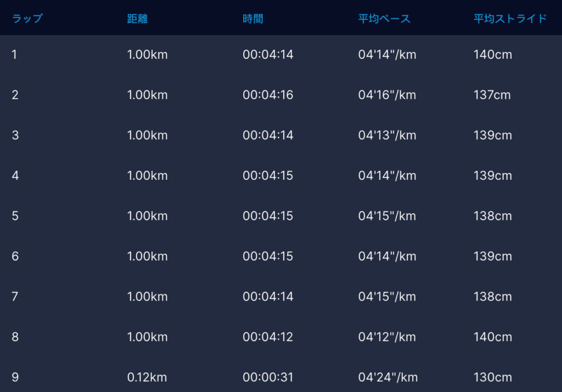Select the 00:04:16 time for lap 2
562x392 pixels.
[268, 95]
